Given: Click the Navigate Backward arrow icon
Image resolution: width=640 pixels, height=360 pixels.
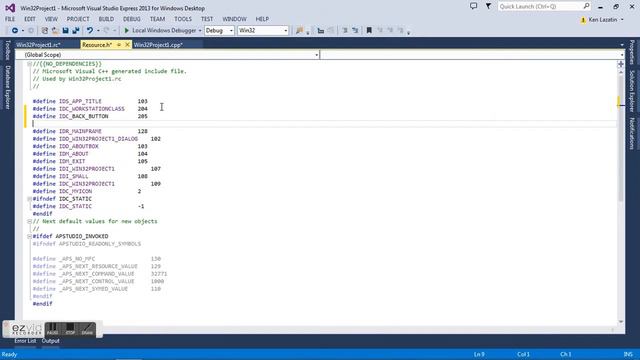Looking at the screenshot, I should point(14,31).
